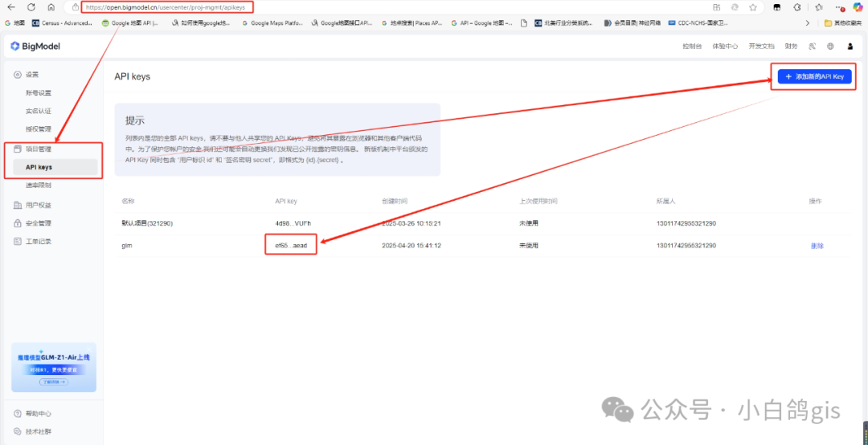Image resolution: width=868 pixels, height=445 pixels.
Task: Click 用户权益 icon in sidebar
Action: [17, 205]
